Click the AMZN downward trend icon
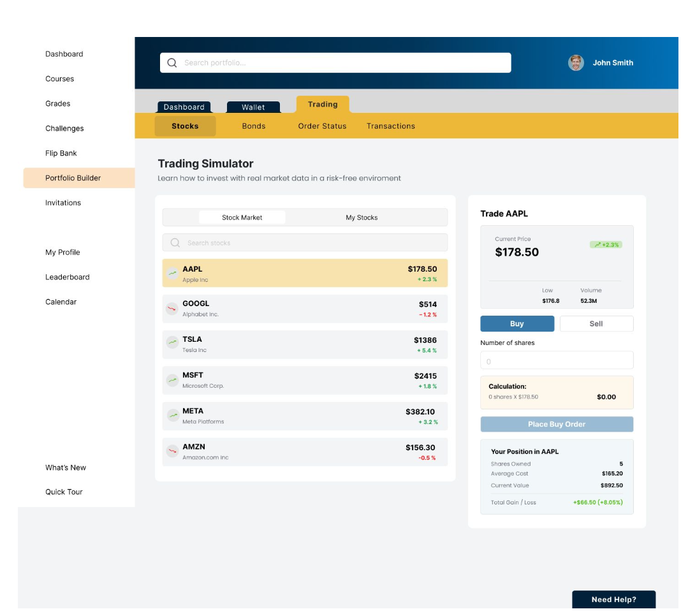This screenshot has width=681, height=616. 172,451
